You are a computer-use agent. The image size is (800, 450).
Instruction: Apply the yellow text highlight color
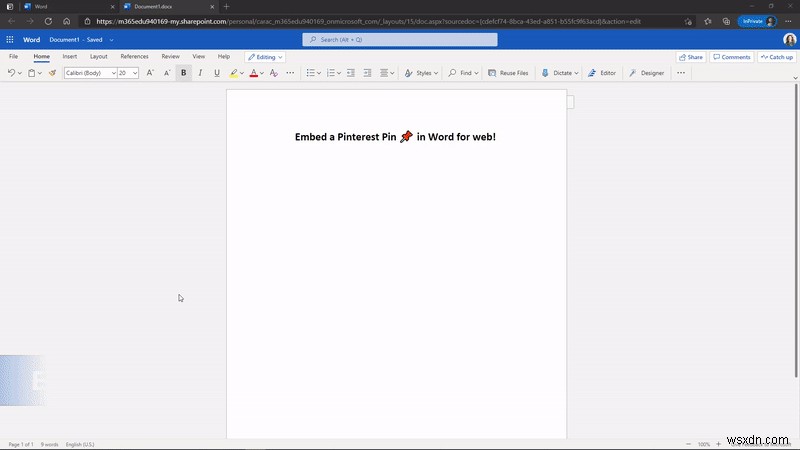pyautogui.click(x=234, y=73)
